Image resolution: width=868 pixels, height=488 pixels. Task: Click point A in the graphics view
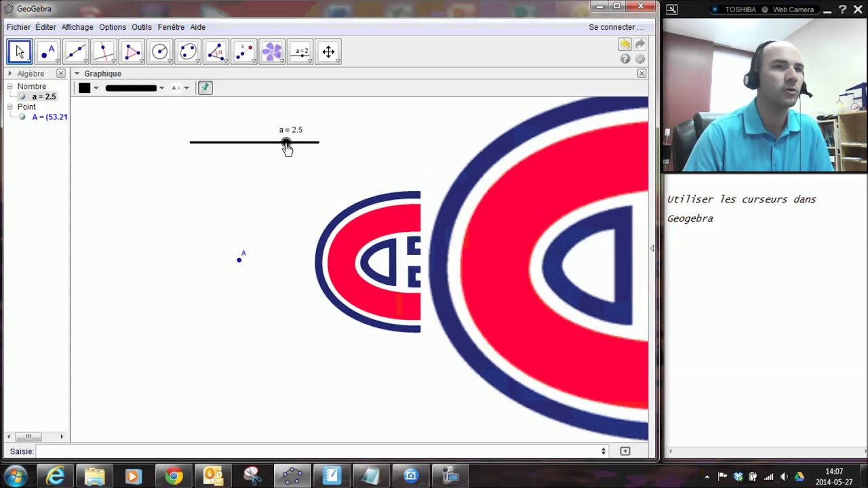click(x=239, y=260)
